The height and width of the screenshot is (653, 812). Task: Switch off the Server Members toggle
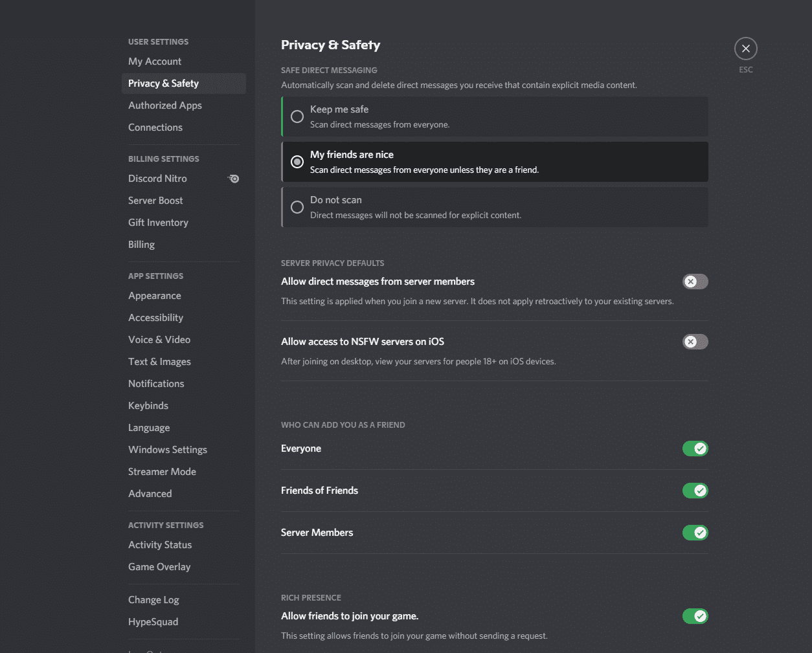(x=695, y=533)
